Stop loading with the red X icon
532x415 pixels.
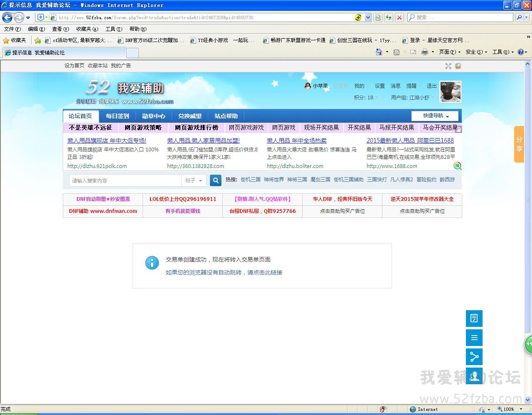click(x=399, y=17)
